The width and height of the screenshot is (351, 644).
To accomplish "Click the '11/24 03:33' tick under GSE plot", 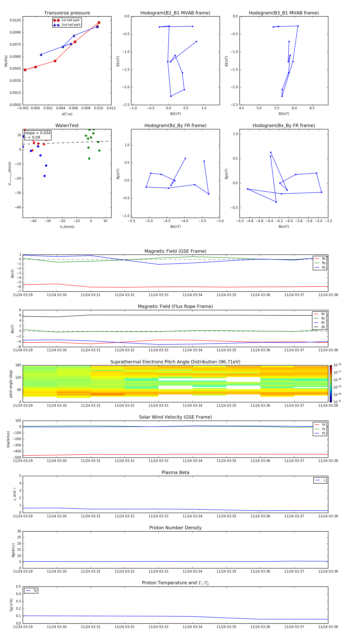I will [x=158, y=295].
